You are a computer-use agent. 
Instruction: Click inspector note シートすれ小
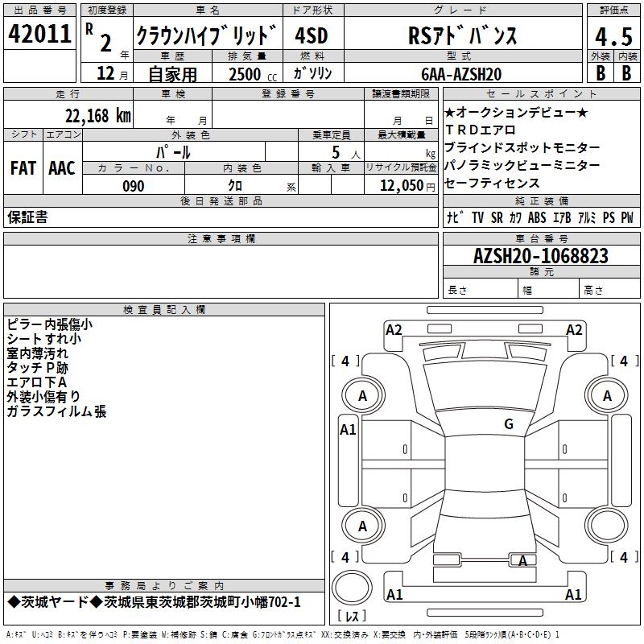click(44, 339)
